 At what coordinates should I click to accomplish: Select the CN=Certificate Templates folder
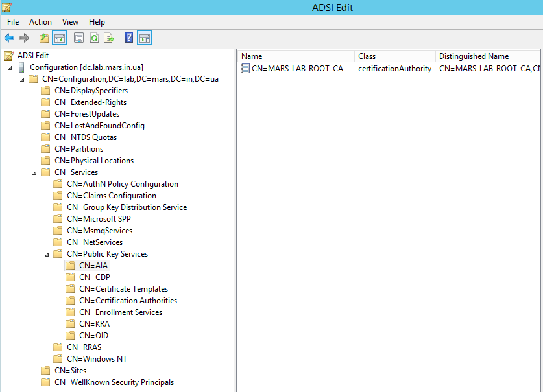pyautogui.click(x=123, y=289)
